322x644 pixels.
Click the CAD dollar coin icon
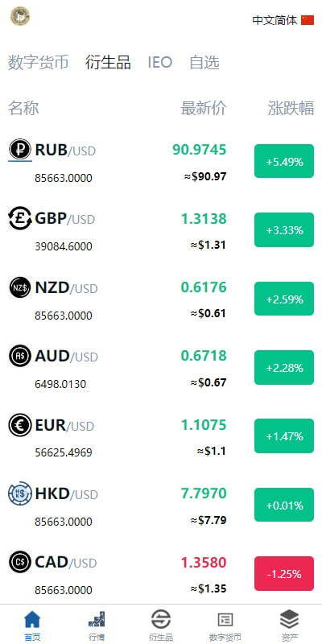coord(20,562)
